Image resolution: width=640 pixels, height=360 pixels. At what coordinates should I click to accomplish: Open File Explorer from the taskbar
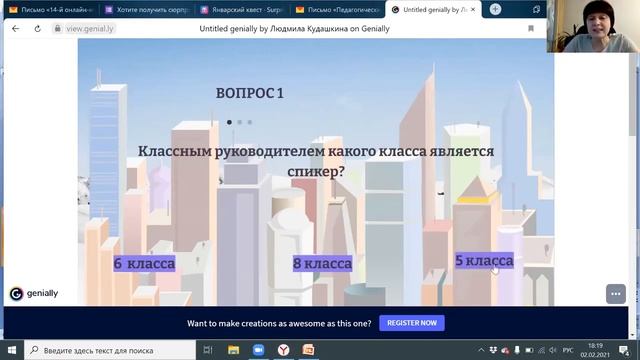click(233, 350)
